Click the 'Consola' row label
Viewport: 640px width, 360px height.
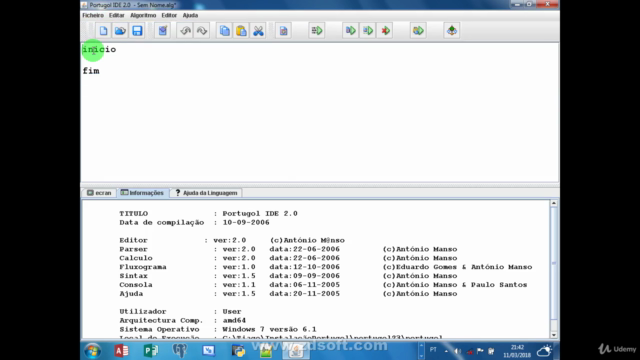pos(136,285)
